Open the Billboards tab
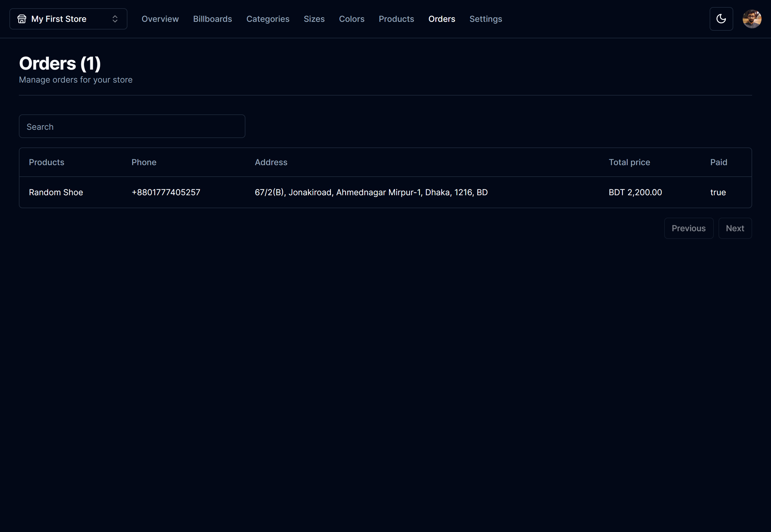The image size is (771, 532). point(212,19)
